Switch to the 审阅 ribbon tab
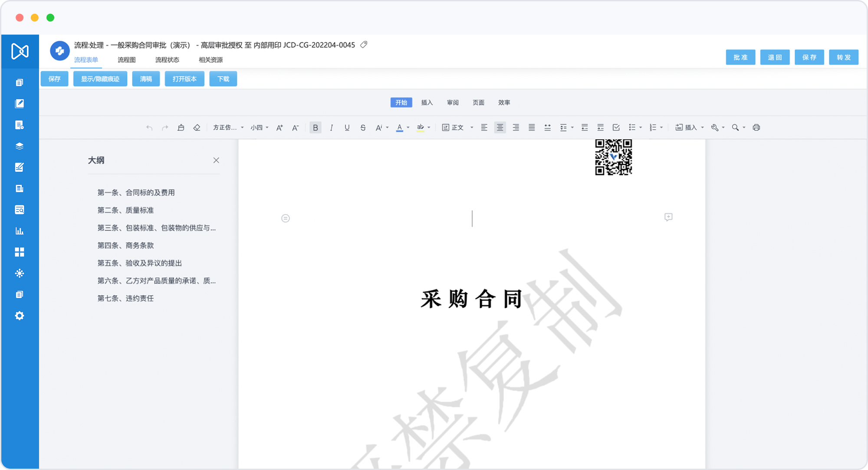The height and width of the screenshot is (470, 868). click(453, 102)
